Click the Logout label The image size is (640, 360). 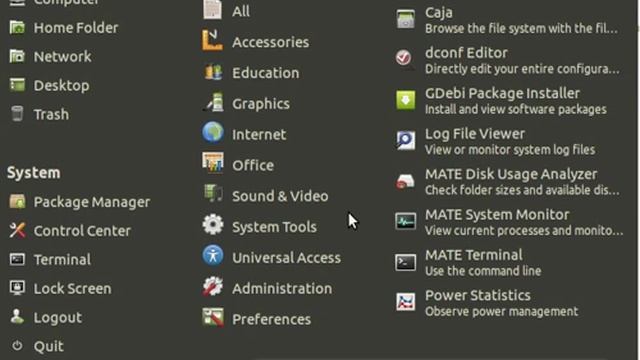58,318
